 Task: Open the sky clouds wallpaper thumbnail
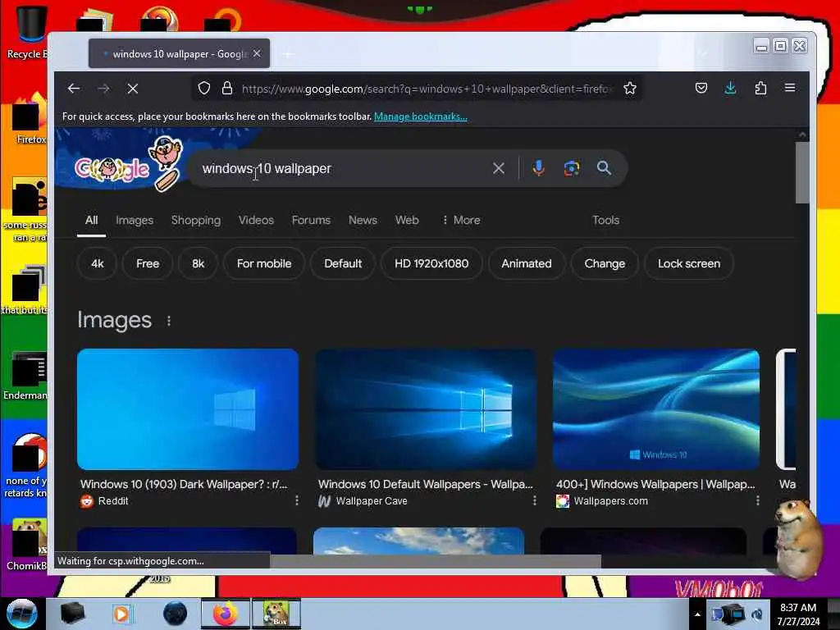(419, 541)
